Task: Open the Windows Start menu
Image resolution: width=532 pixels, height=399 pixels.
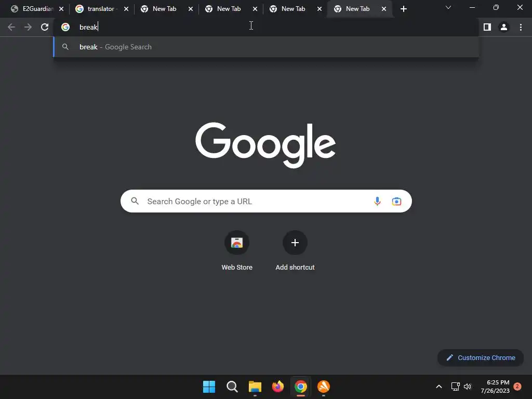Action: click(x=209, y=387)
